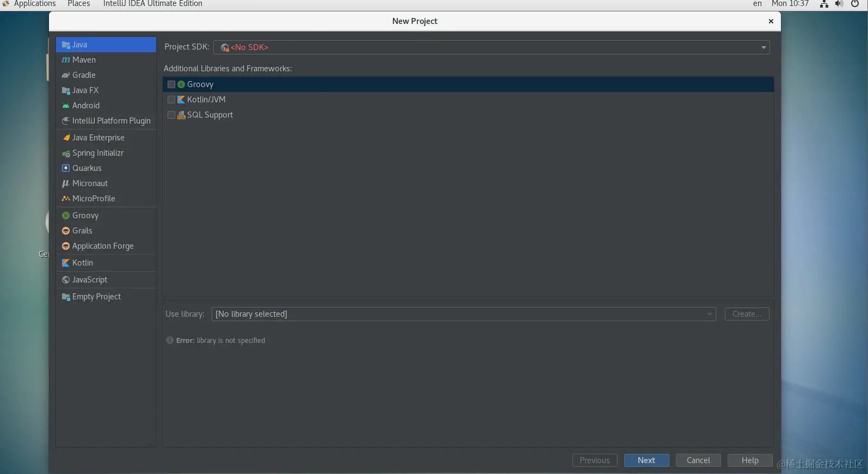This screenshot has width=868, height=474.
Task: Click the Previous button
Action: 595,460
